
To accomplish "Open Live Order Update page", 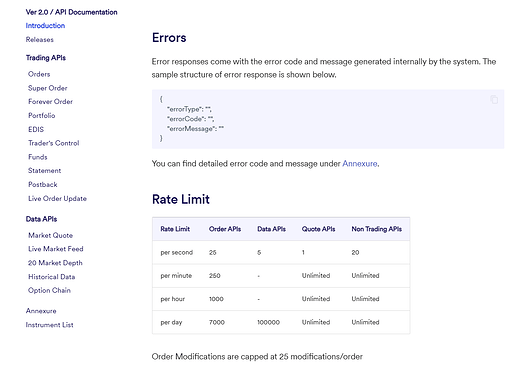I will click(x=57, y=199).
